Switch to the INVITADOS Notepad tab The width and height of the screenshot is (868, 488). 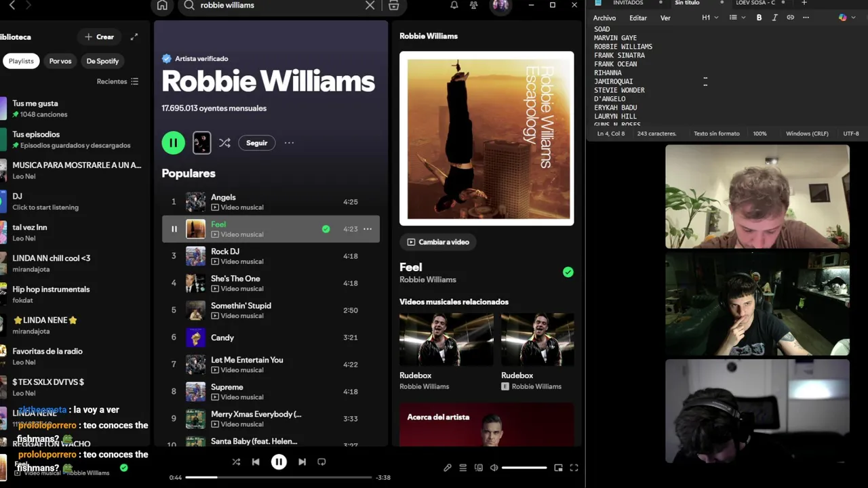pyautogui.click(x=628, y=3)
